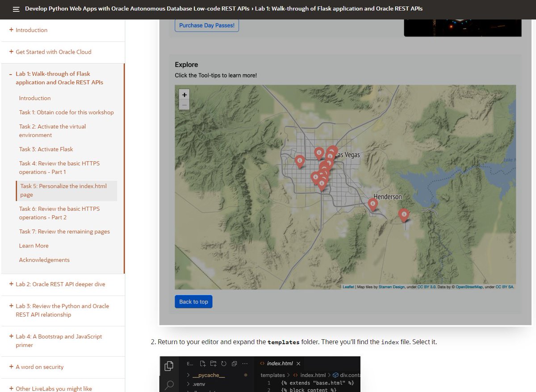536x392 pixels.
Task: Zoom in on the Las Vegas map
Action: [x=184, y=95]
